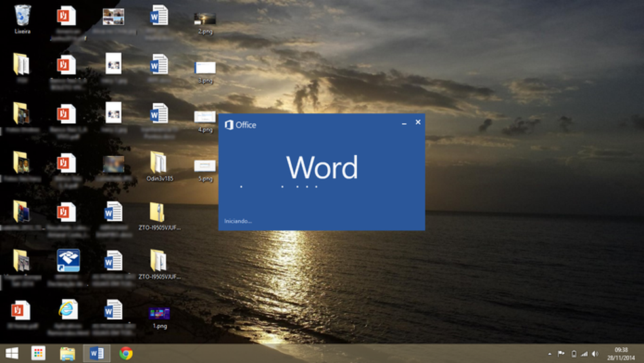Close the Word splash screen
644x363 pixels.
[x=418, y=122]
